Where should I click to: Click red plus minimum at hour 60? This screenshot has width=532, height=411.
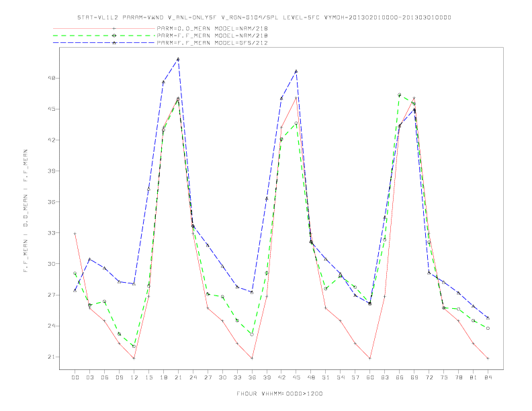click(370, 358)
